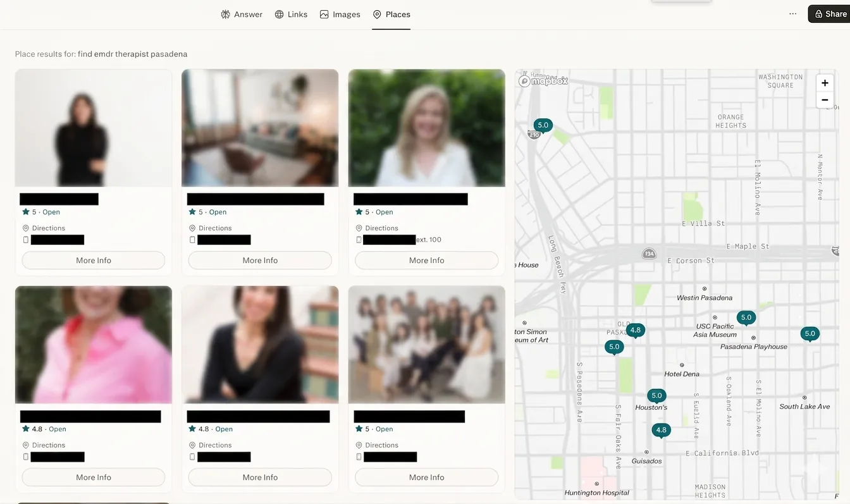
Task: Get Directions for living room photo listing
Action: [210, 228]
